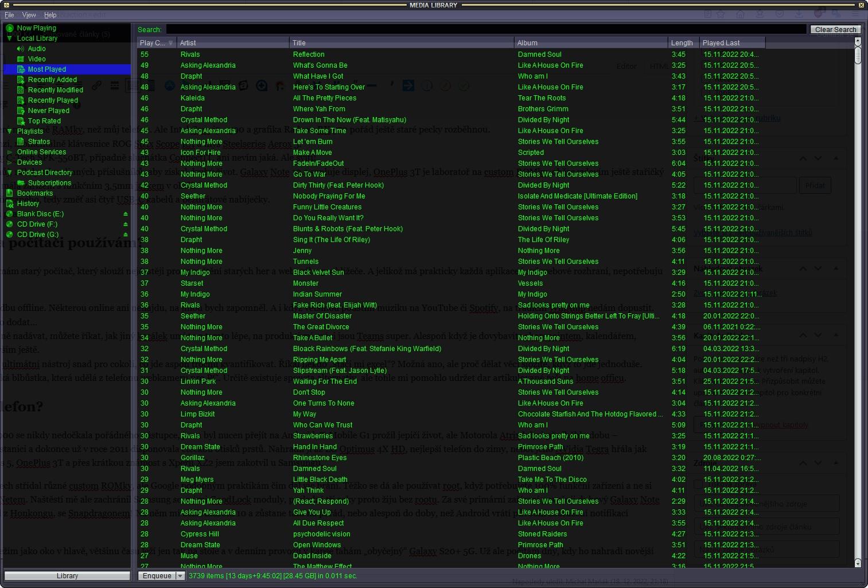The width and height of the screenshot is (868, 588).
Task: Sort by the Title column header
Action: point(402,43)
